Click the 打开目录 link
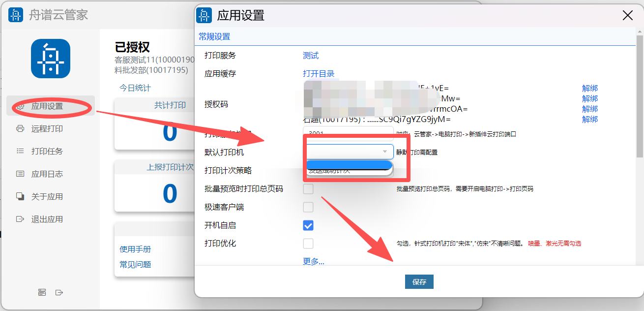Image resolution: width=644 pixels, height=311 pixels. 319,74
